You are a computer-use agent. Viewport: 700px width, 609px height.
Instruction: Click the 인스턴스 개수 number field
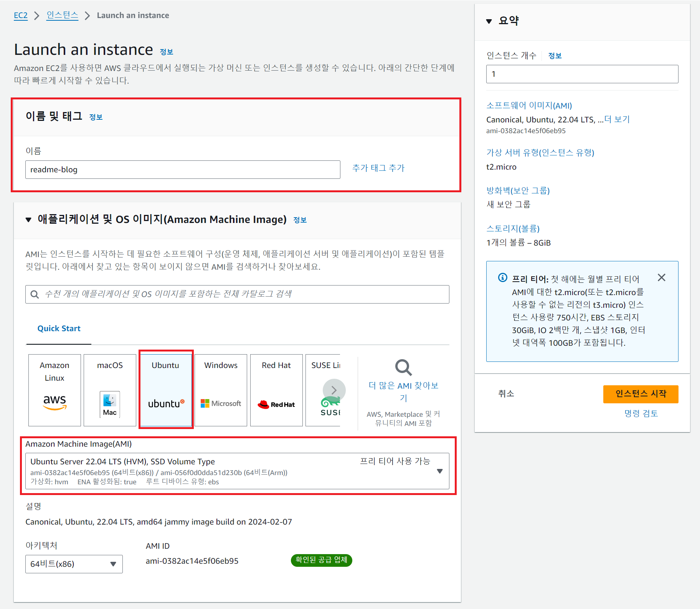pyautogui.click(x=582, y=74)
